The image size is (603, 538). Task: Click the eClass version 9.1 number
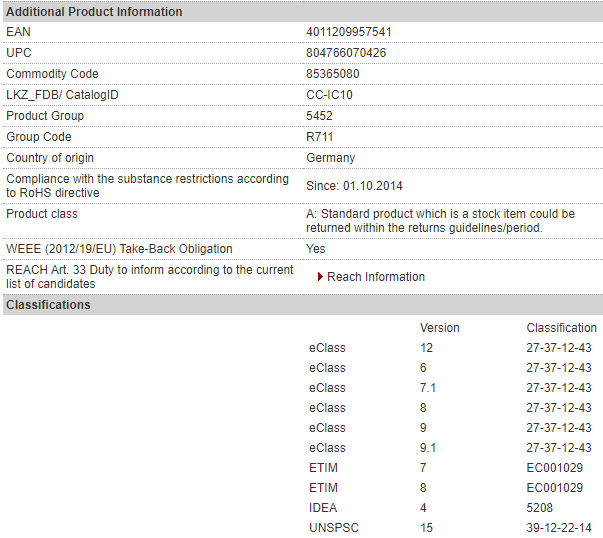428,448
